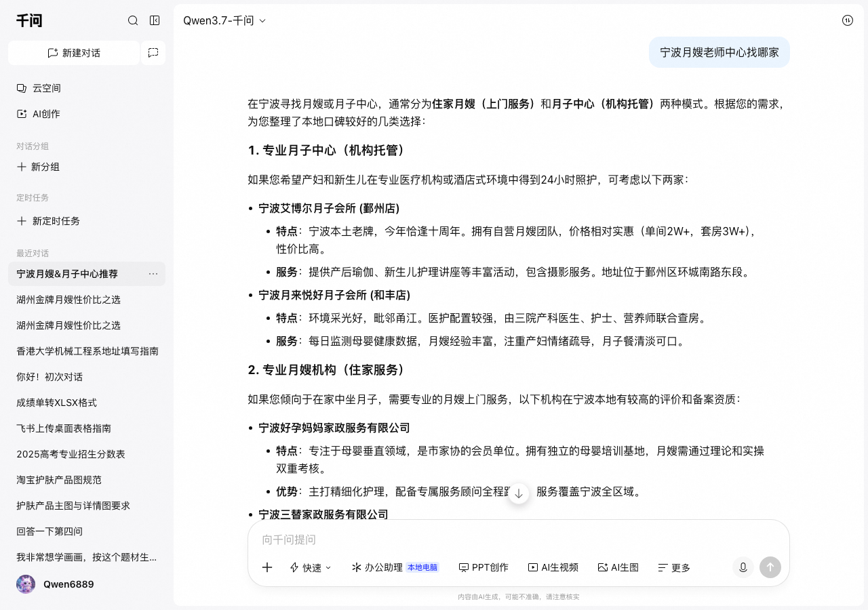Collapse the sidebar with the panel icon
Image resolution: width=868 pixels, height=610 pixels.
[x=155, y=20]
